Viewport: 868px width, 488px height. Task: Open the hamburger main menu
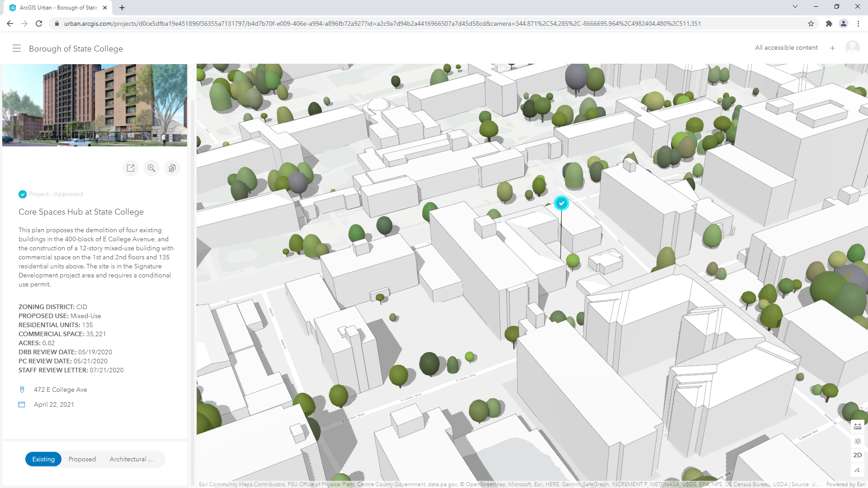point(17,48)
